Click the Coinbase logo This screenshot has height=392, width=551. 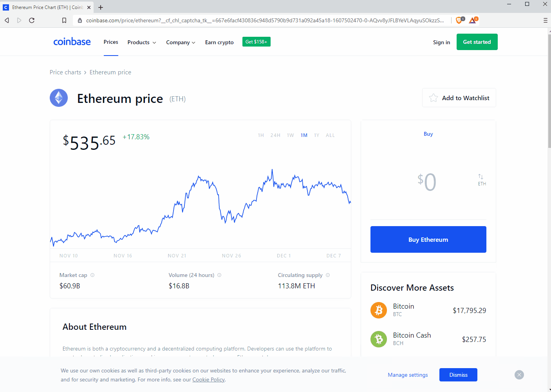(x=72, y=41)
